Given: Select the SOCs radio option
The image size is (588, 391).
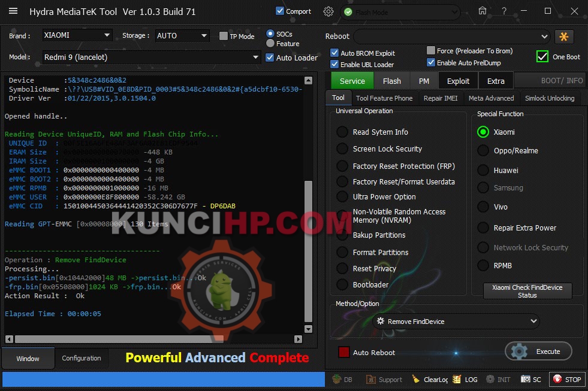Looking at the screenshot, I should pyautogui.click(x=270, y=34).
